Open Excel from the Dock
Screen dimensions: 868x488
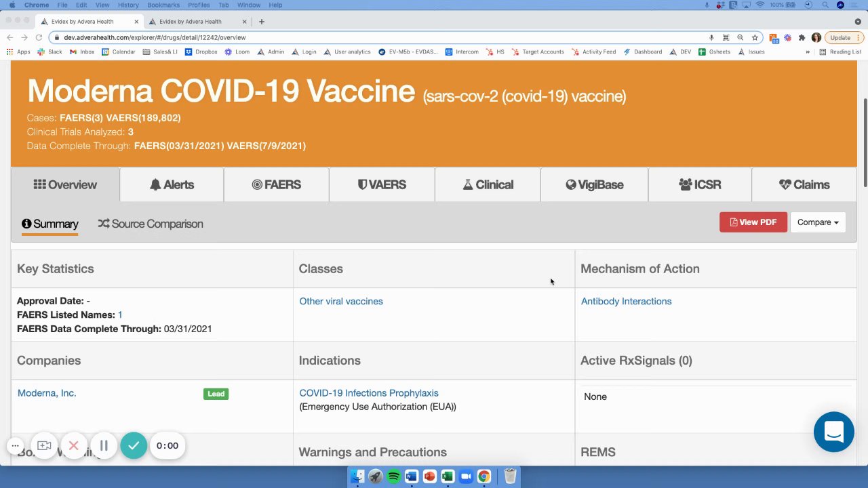pos(447,476)
